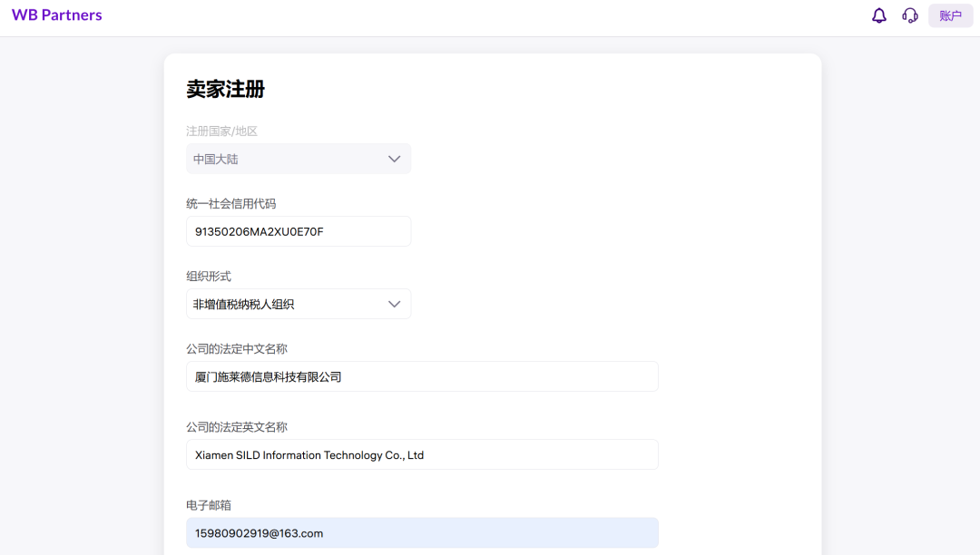Click the 注册国家/地区 field label

[x=221, y=131]
